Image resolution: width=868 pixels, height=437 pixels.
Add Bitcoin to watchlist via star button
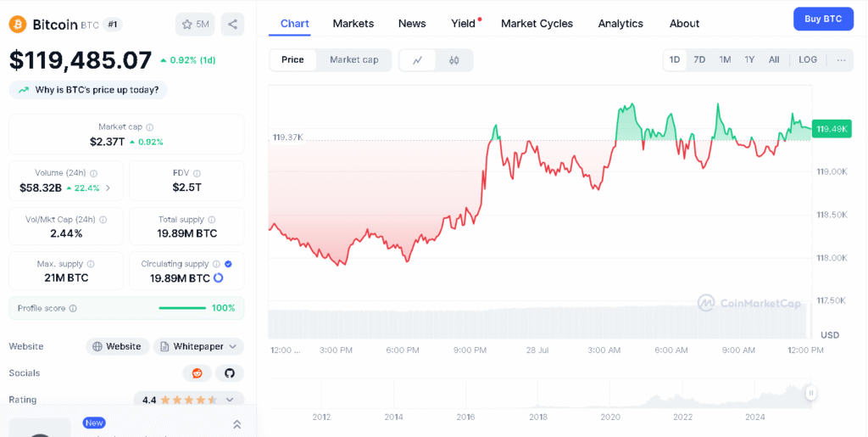pos(196,25)
